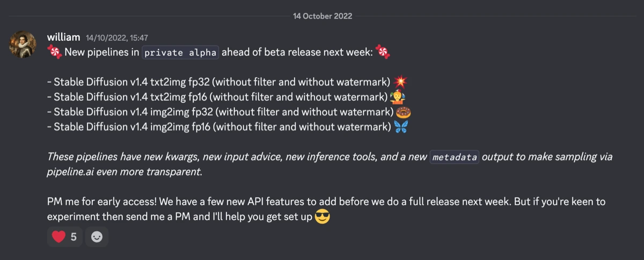Click the "metadata" inline code text

(x=454, y=158)
